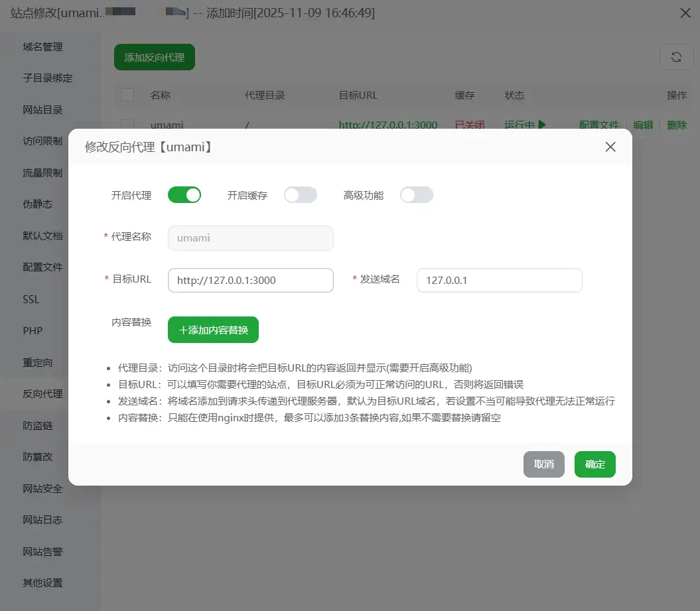Click the 发送域名 input field
The image size is (700, 611).
point(499,280)
